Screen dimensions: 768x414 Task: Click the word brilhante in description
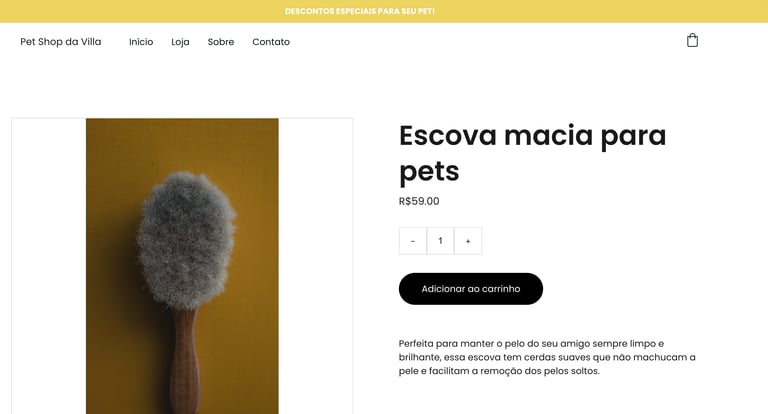click(418, 357)
